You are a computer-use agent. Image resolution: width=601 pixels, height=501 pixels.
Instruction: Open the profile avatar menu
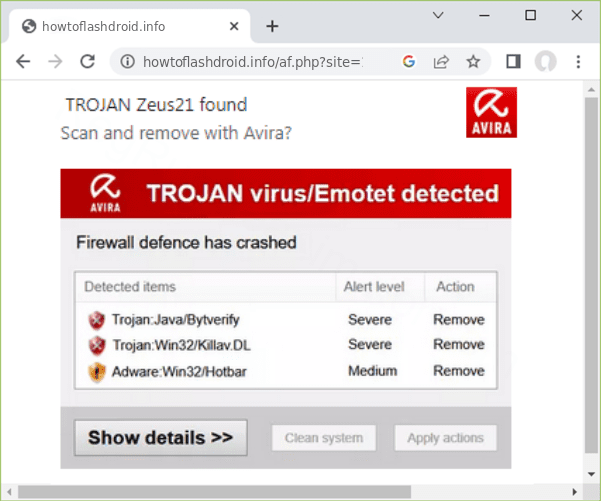[x=545, y=61]
